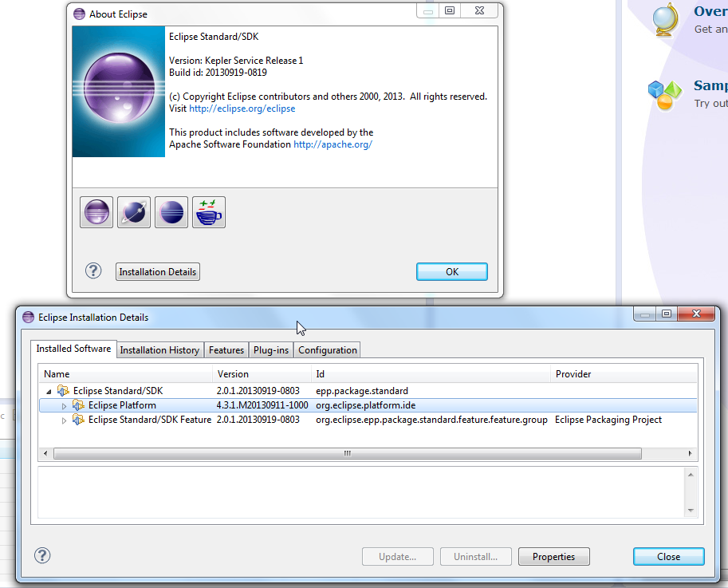The width and height of the screenshot is (728, 588).
Task: Open the http://eclipse.org/eclipse link
Action: (x=242, y=109)
